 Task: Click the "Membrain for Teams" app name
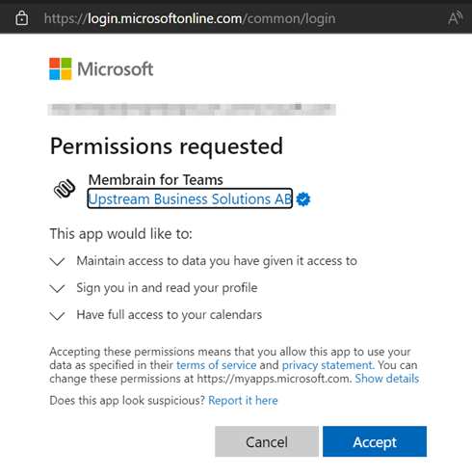156,180
